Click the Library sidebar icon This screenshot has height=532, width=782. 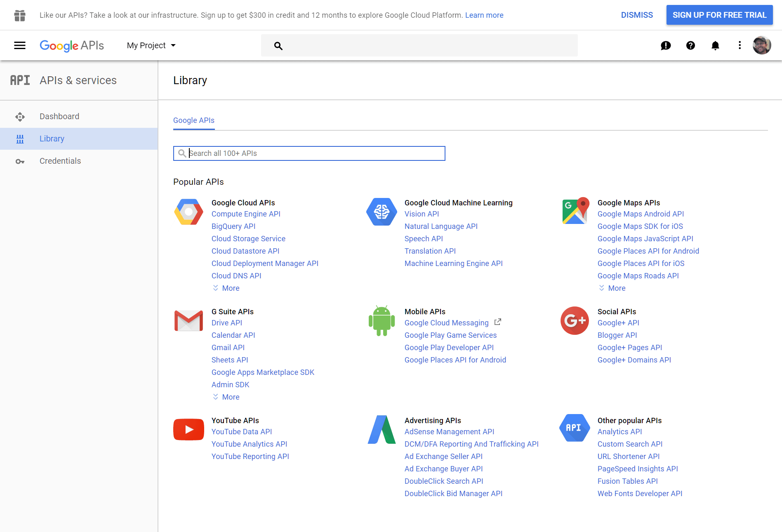[x=20, y=139]
